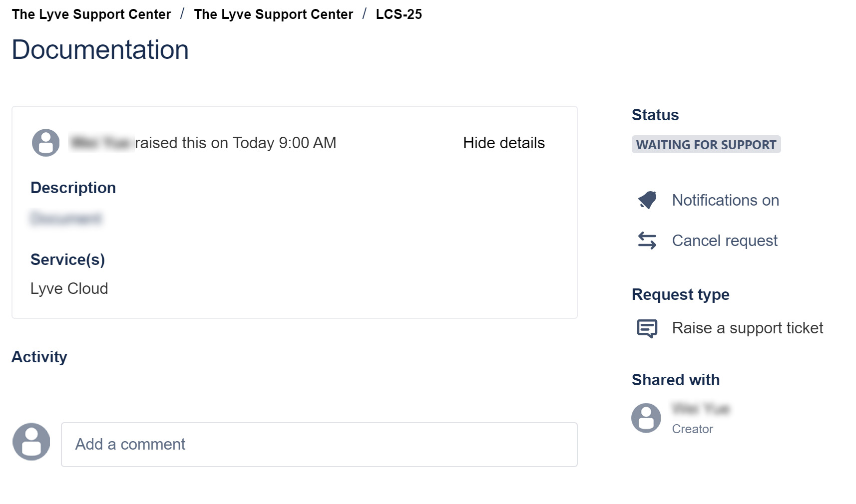Open the first Lyve Support Center breadcrumb
856x504 pixels.
pos(91,14)
